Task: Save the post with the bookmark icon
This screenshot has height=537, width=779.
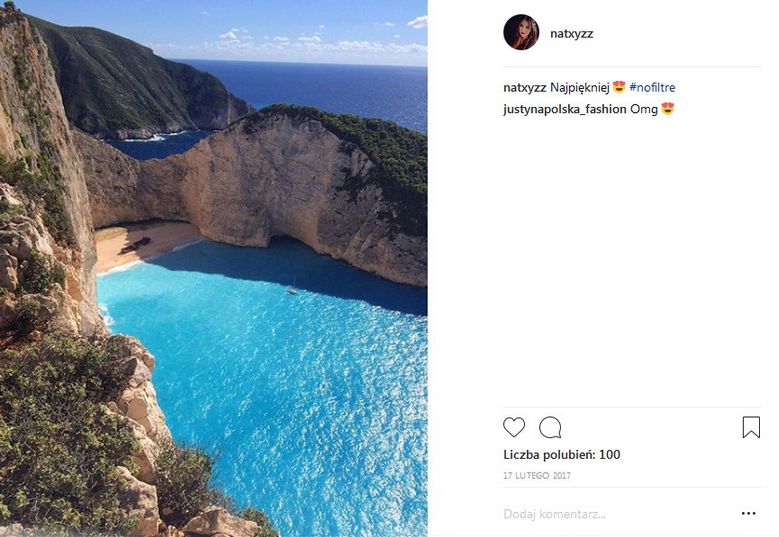Action: [751, 428]
